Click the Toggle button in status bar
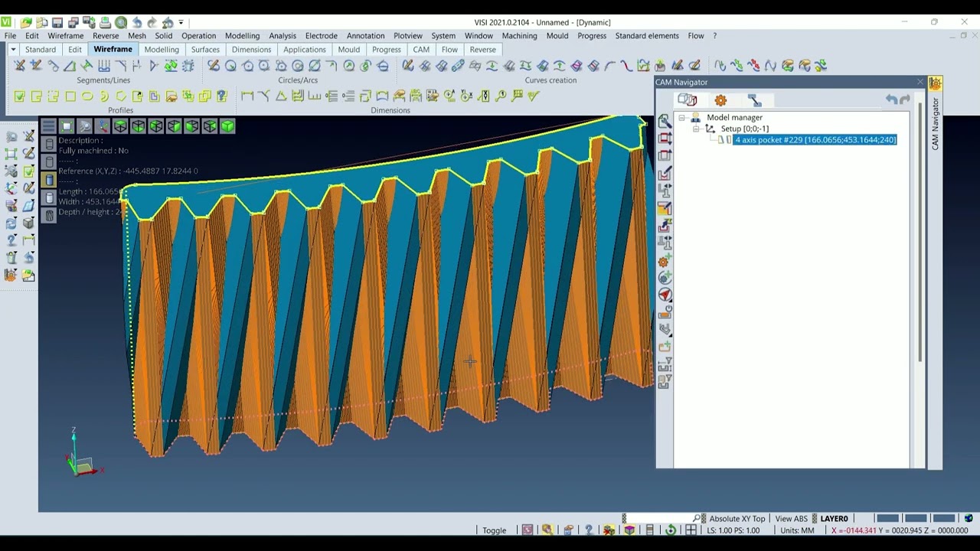Viewport: 980px width, 551px height. pyautogui.click(x=494, y=530)
